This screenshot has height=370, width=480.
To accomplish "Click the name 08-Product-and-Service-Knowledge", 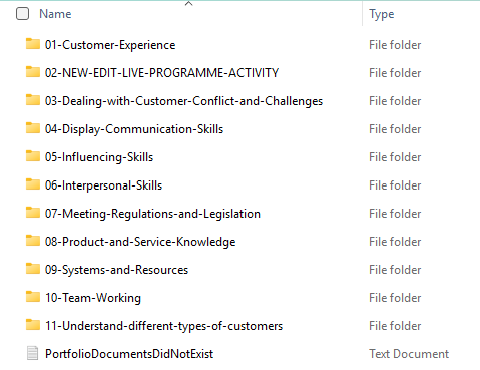I will (x=140, y=242).
